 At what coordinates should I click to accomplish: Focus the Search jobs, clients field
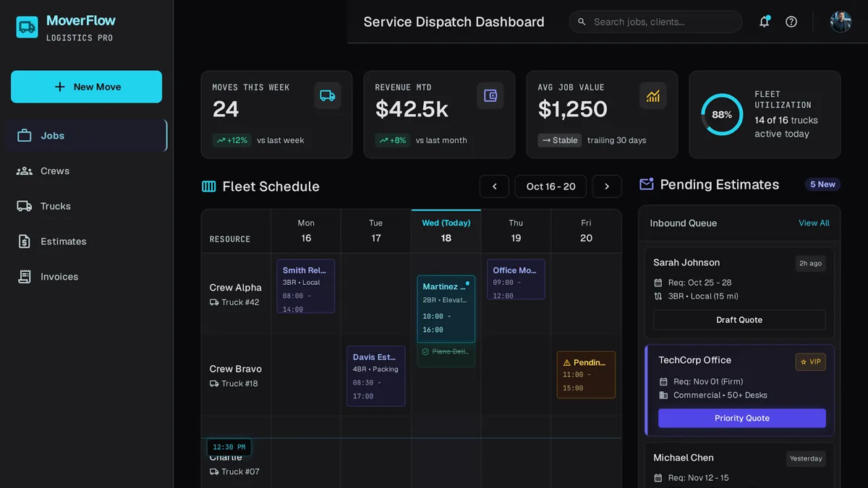tap(656, 22)
